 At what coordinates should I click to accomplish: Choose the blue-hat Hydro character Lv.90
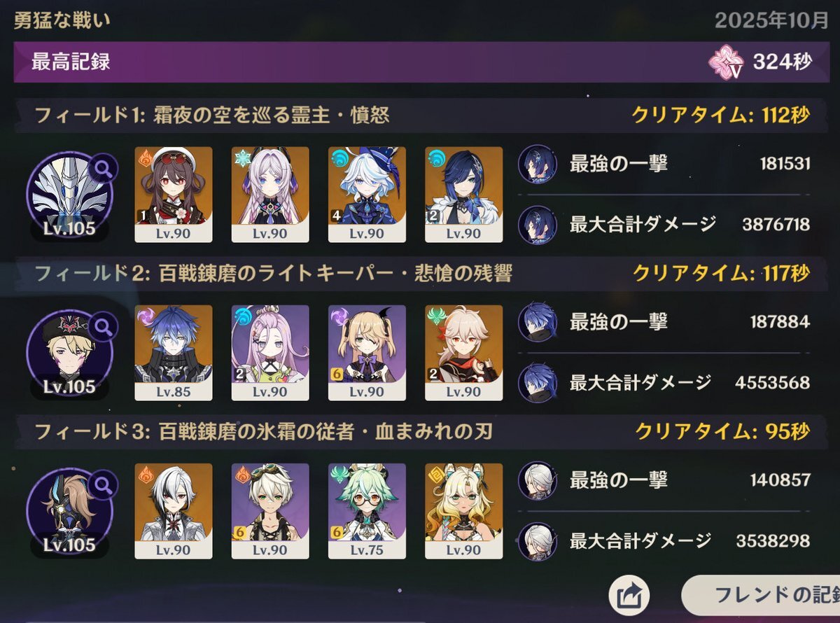(367, 194)
